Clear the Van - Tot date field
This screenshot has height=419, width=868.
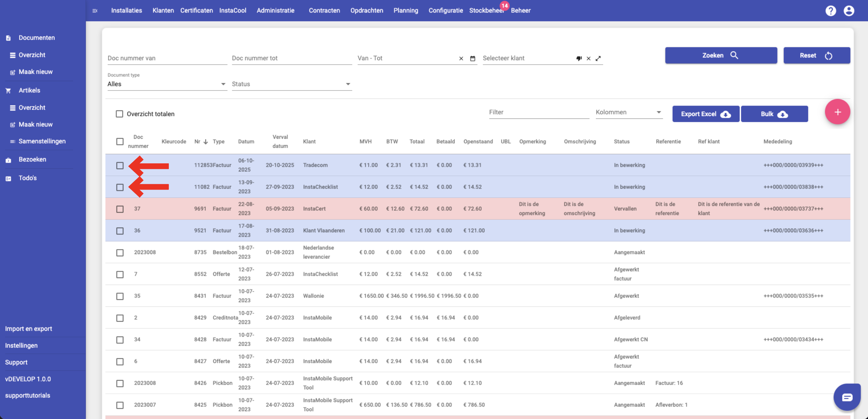(461, 58)
